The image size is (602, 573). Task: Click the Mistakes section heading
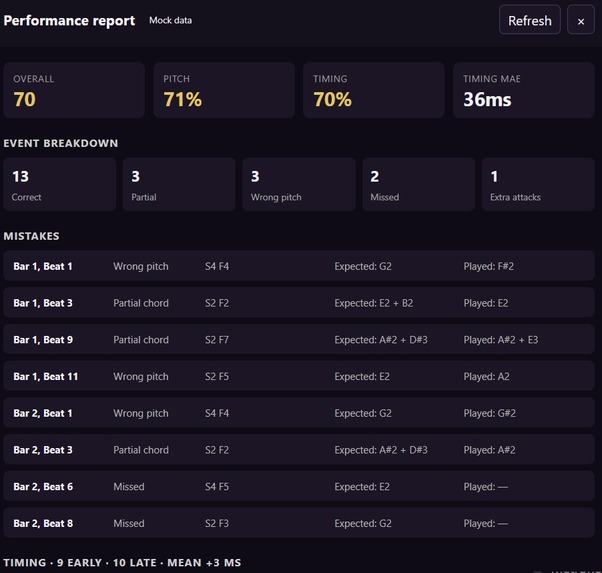pos(31,236)
